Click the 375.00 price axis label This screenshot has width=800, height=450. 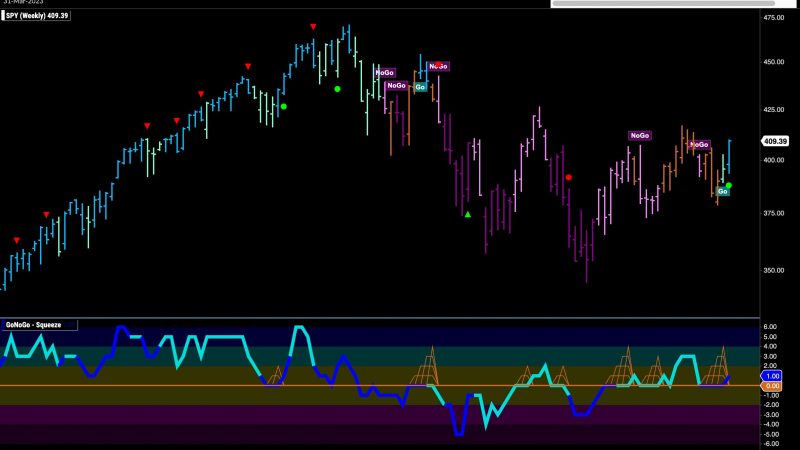pos(773,213)
